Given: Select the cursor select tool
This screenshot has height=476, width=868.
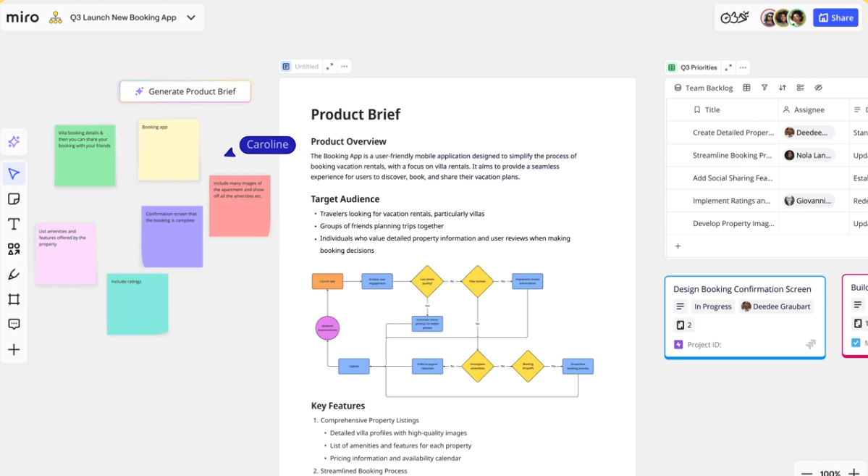Looking at the screenshot, I should coord(14,174).
